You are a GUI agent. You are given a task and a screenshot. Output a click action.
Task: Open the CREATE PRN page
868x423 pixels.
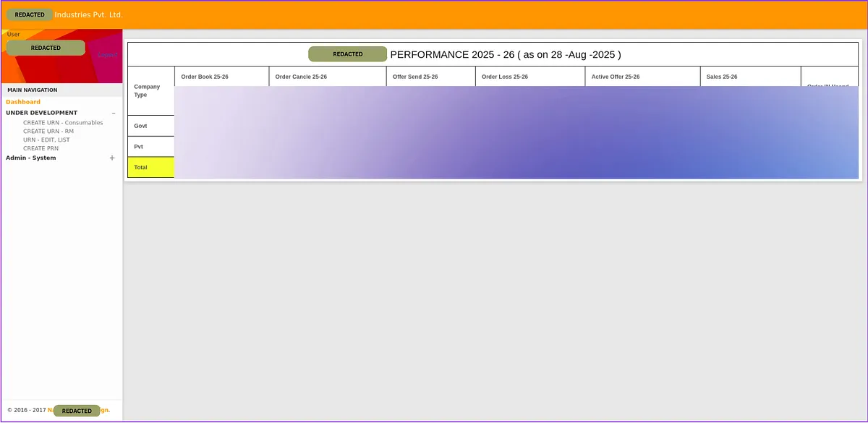[41, 148]
